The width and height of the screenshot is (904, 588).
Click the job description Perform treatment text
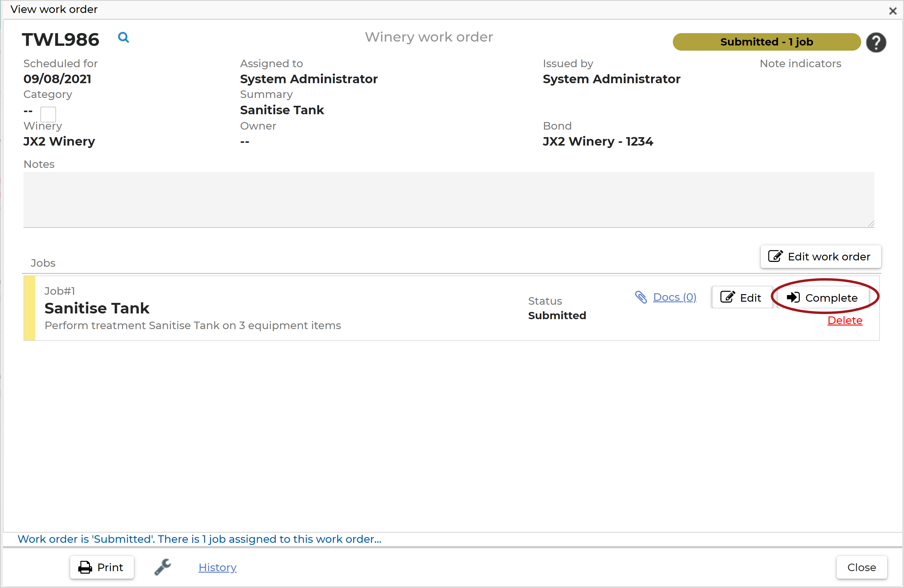pos(193,325)
